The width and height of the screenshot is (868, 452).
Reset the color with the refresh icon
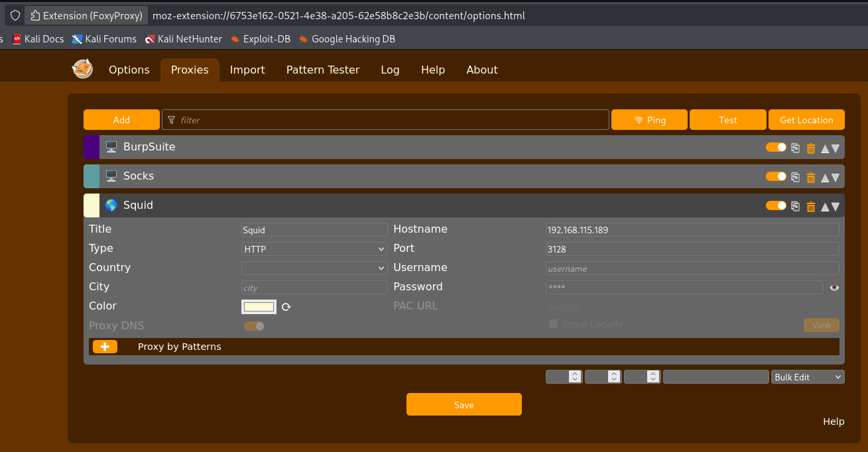click(x=286, y=307)
